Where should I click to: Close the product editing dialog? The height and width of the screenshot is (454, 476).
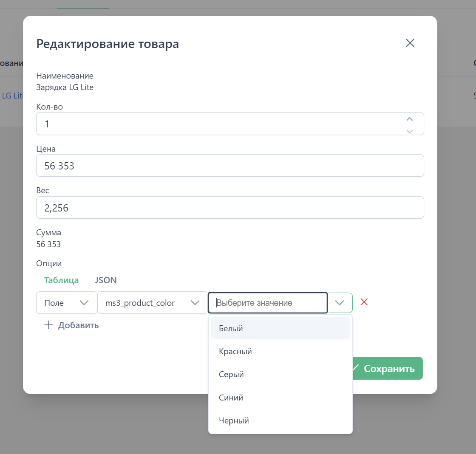pos(410,43)
